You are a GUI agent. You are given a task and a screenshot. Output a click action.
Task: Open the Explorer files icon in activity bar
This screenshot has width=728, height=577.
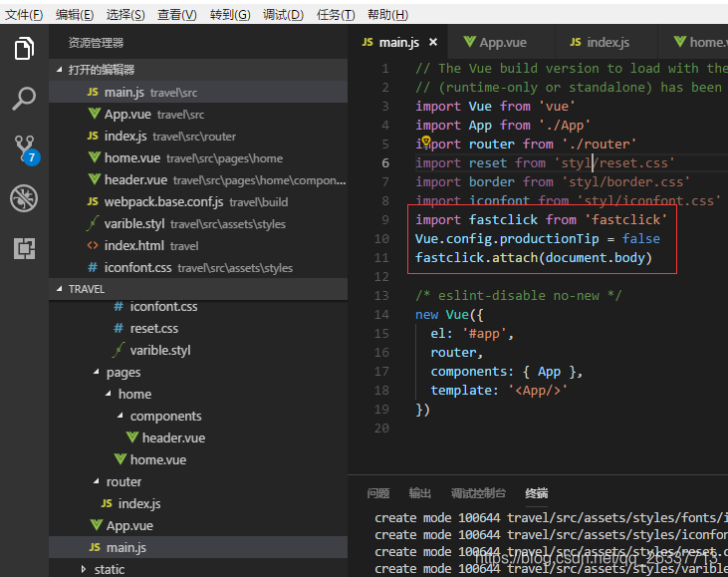[24, 48]
